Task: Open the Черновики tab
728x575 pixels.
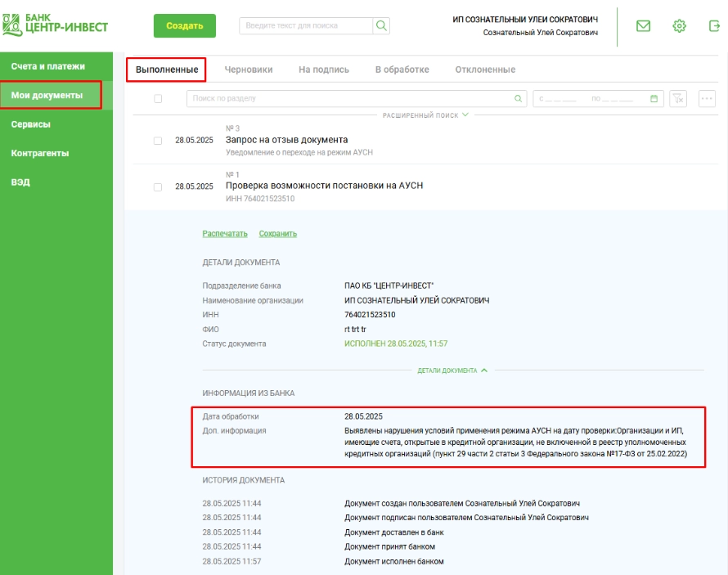Action: 249,70
